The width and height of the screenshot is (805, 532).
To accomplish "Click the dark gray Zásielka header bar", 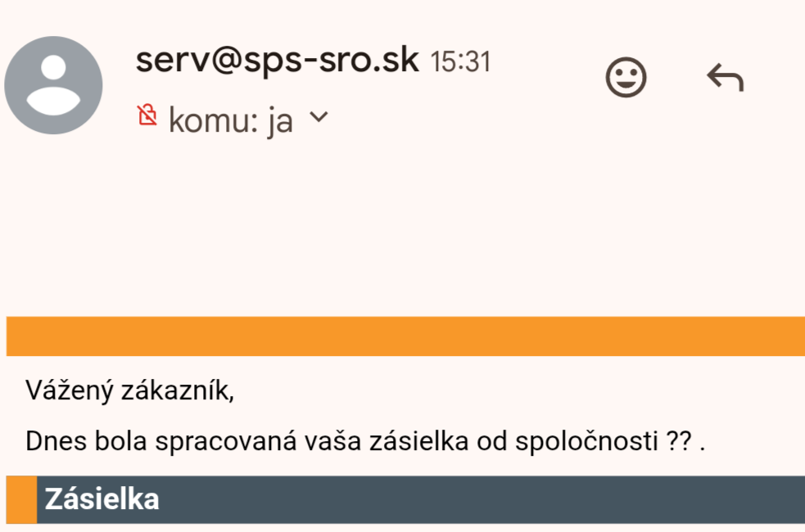I will pyautogui.click(x=491, y=499).
